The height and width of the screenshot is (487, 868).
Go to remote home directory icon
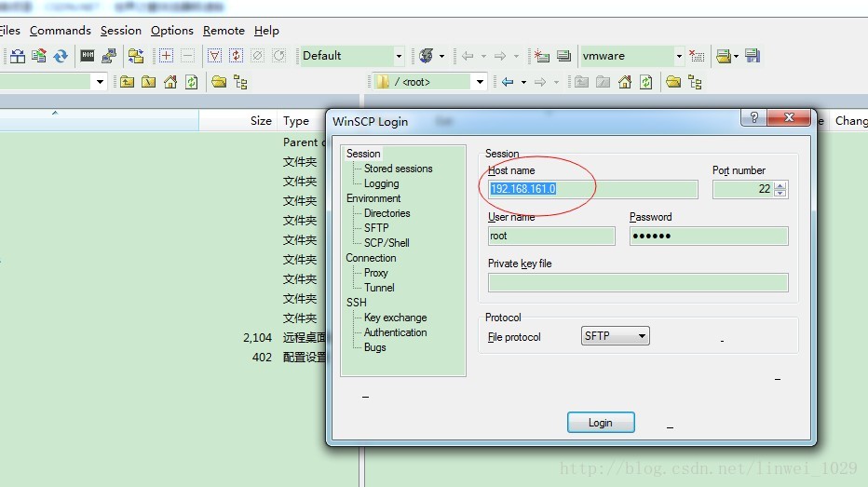tap(625, 82)
